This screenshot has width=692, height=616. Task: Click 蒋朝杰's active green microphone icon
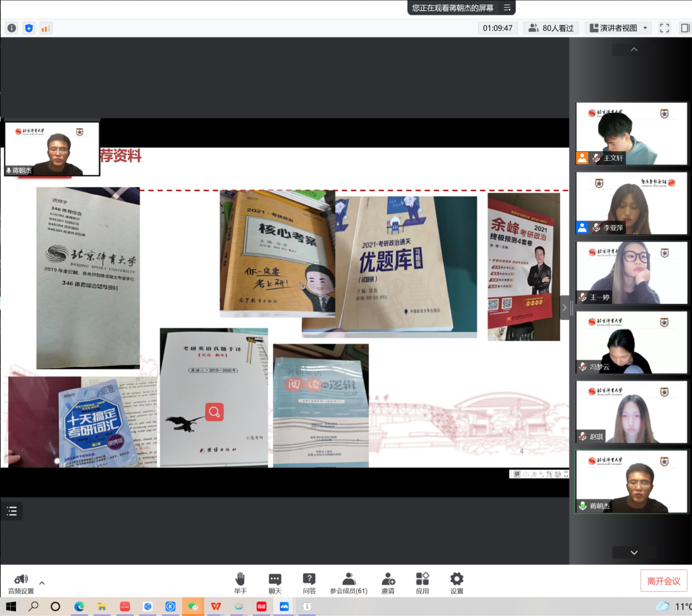tap(583, 506)
